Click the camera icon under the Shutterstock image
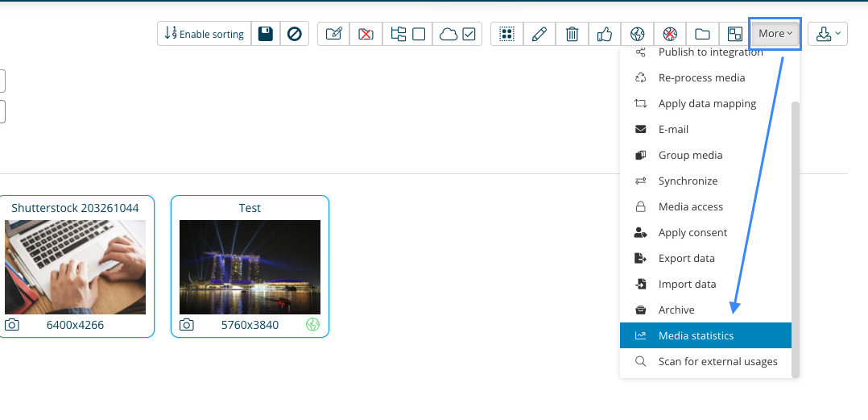Screen dimensions: 868x420 [x=11, y=325]
